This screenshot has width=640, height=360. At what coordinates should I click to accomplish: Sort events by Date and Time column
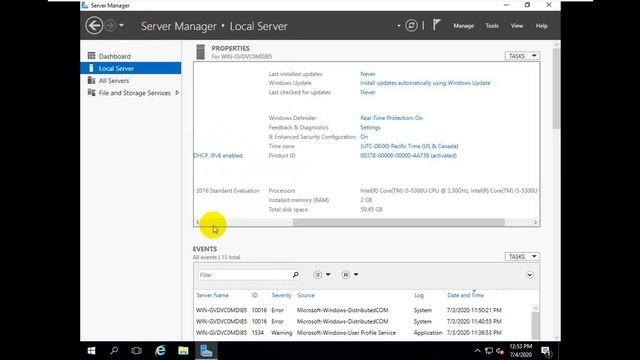[465, 295]
